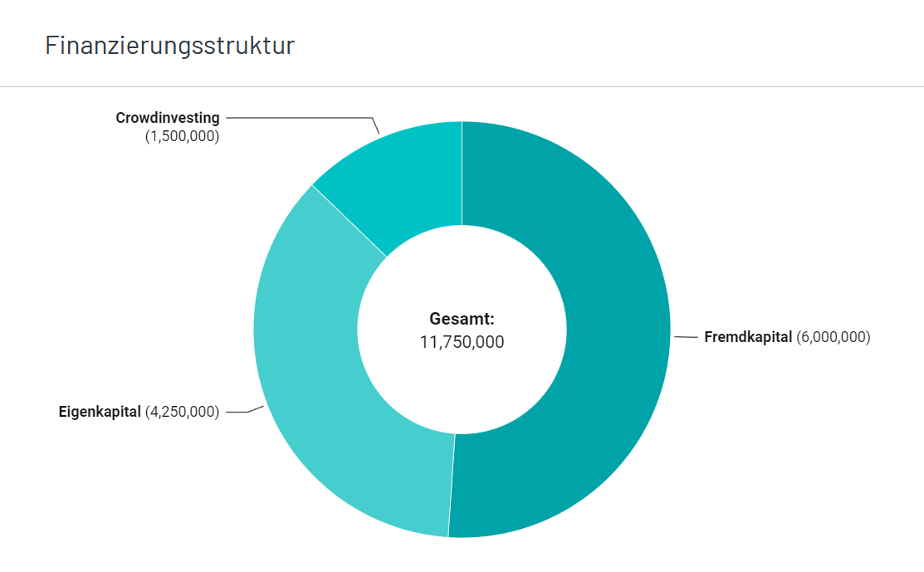Viewport: 924px width, 572px height.
Task: Select the (4,250,000) amount text
Action: pos(183,411)
